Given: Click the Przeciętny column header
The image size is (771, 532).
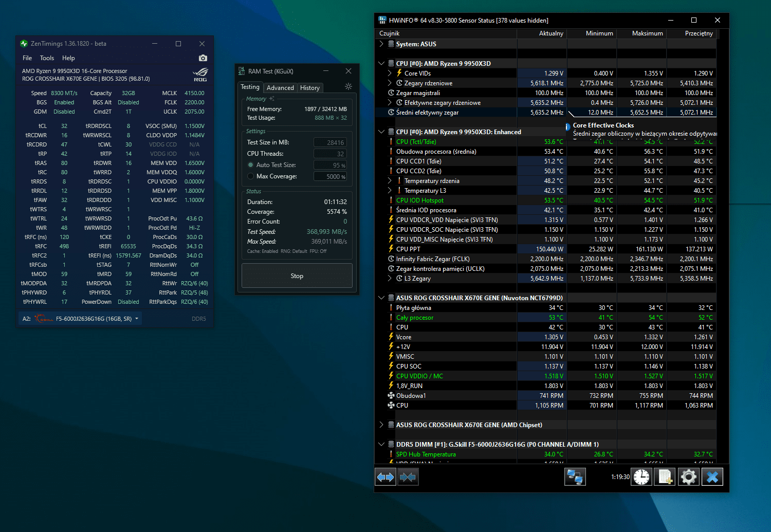Looking at the screenshot, I should click(x=691, y=33).
